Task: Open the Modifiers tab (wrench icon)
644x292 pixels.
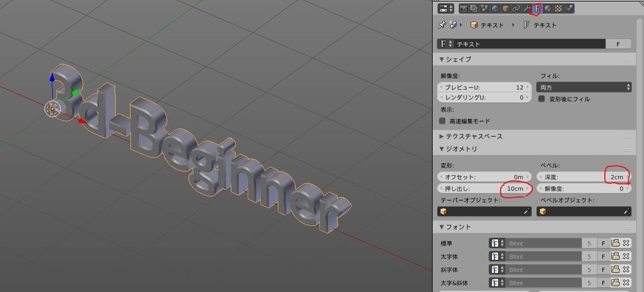Action: tap(526, 8)
